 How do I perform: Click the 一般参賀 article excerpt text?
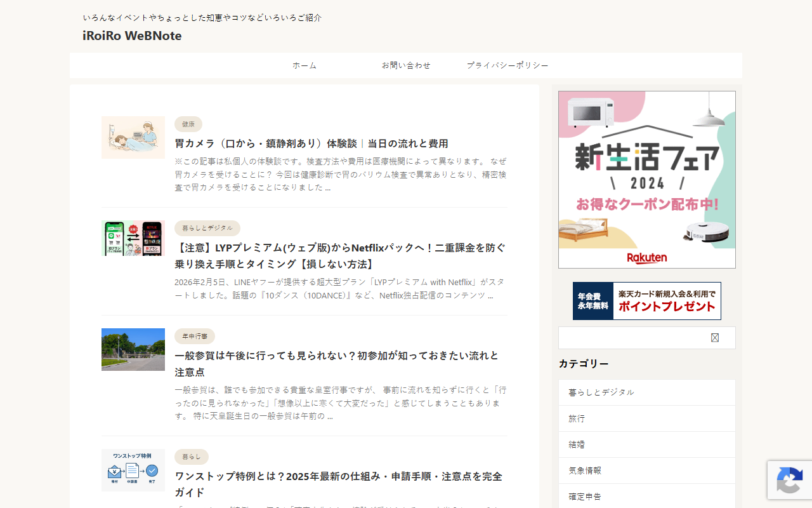click(341, 403)
